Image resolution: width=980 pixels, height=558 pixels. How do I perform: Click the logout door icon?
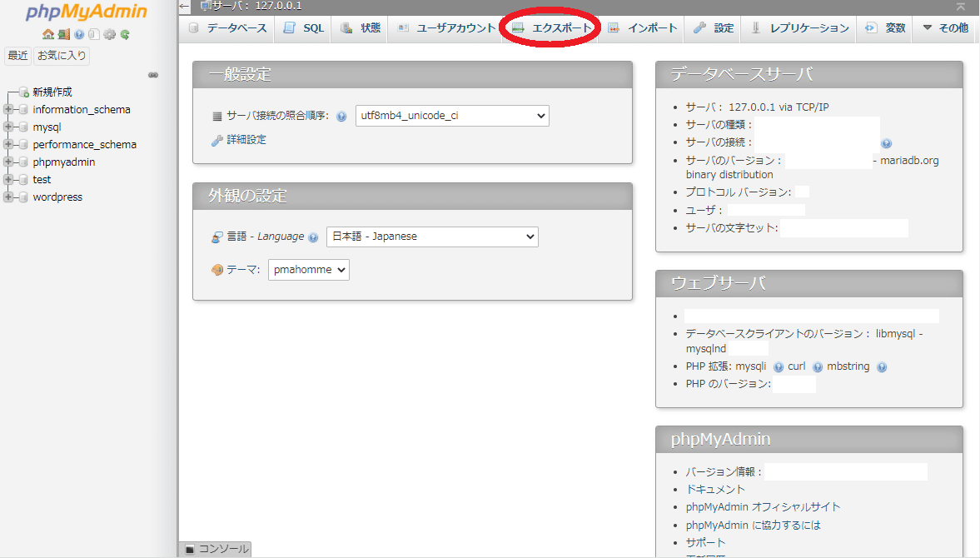(x=64, y=34)
